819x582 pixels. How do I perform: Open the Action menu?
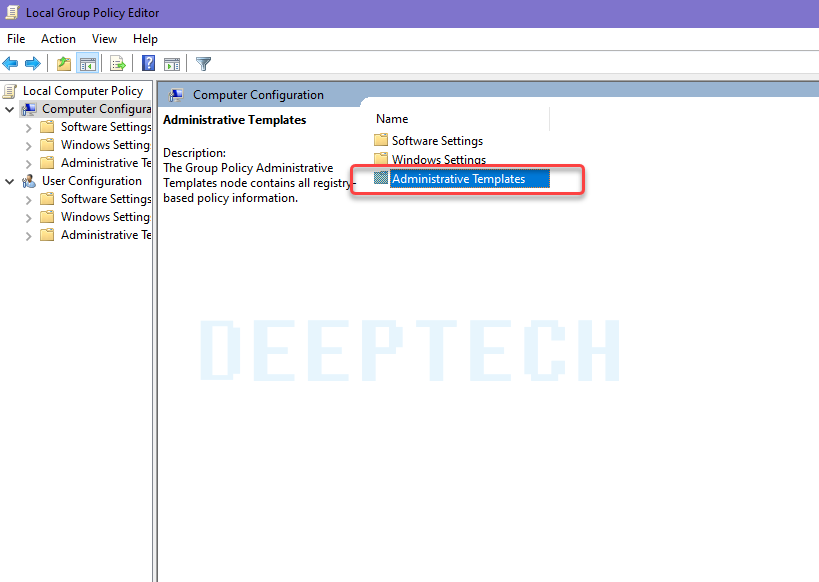coord(58,39)
